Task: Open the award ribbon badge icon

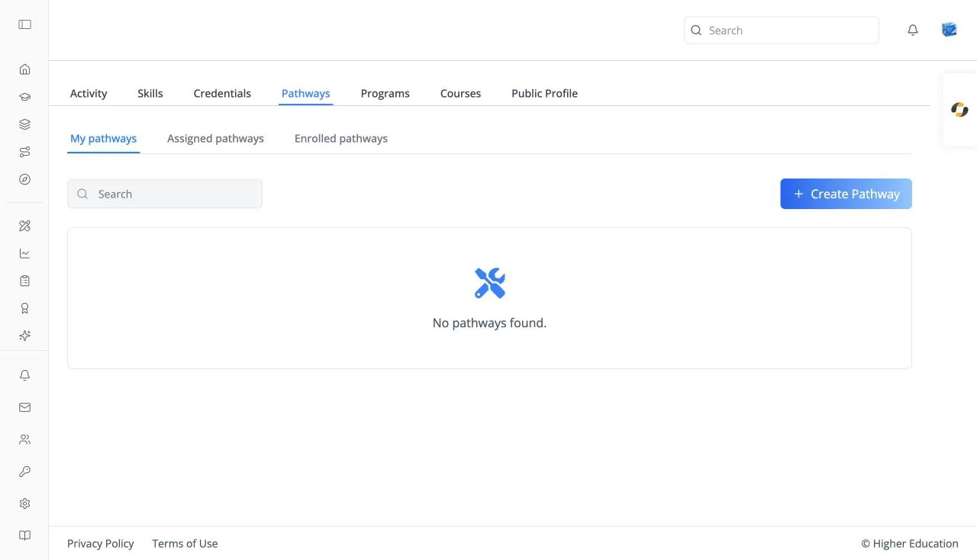Action: click(24, 308)
